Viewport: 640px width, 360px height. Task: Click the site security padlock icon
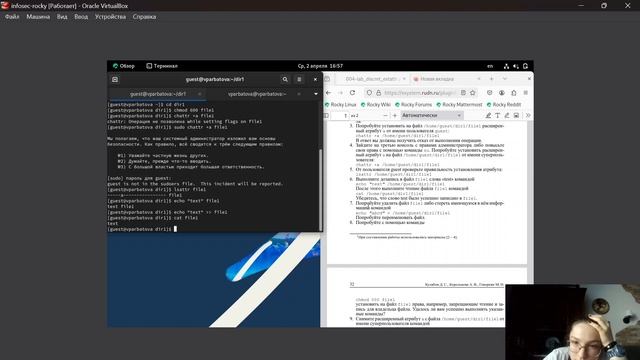(x=378, y=93)
